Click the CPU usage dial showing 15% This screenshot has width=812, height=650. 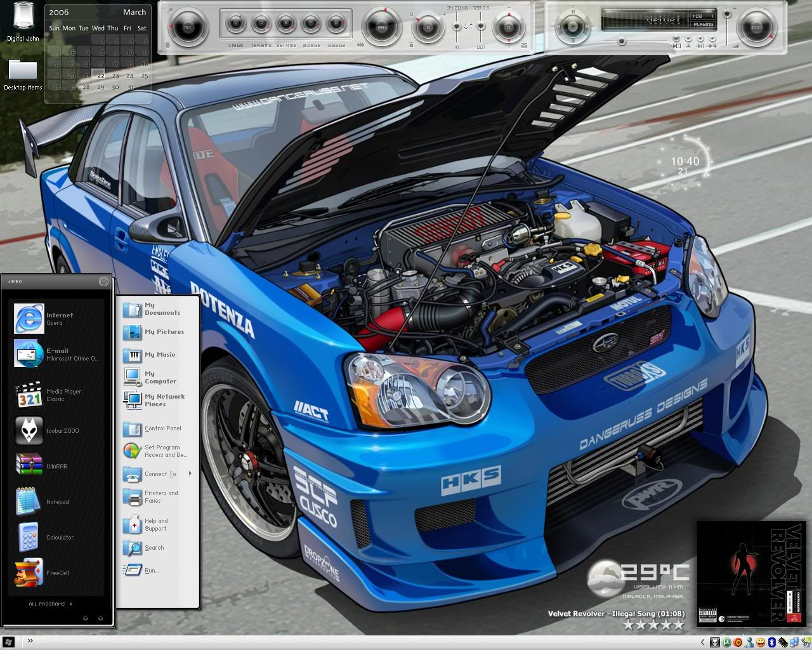[x=188, y=27]
